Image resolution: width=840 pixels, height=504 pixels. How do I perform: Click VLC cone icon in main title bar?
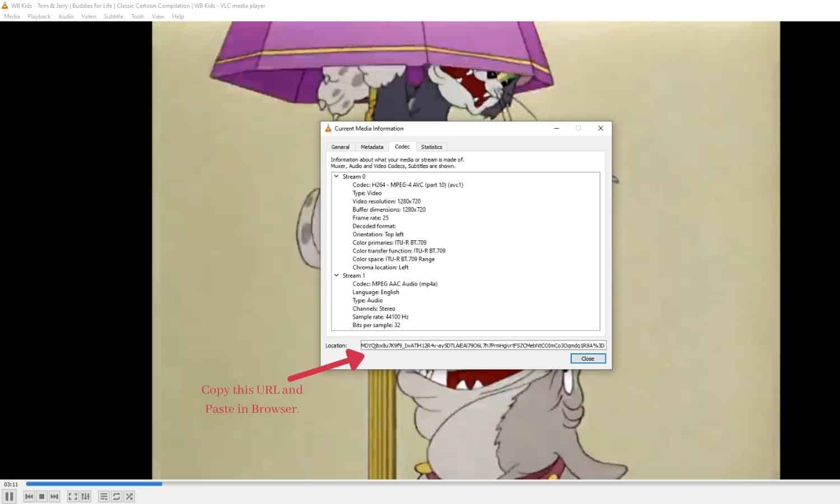[x=4, y=6]
